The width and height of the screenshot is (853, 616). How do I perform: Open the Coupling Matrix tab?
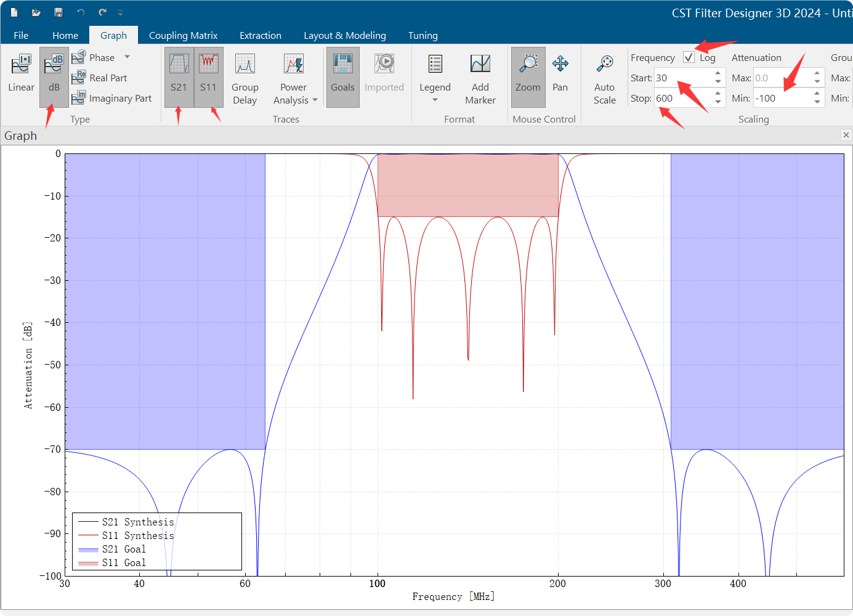183,36
